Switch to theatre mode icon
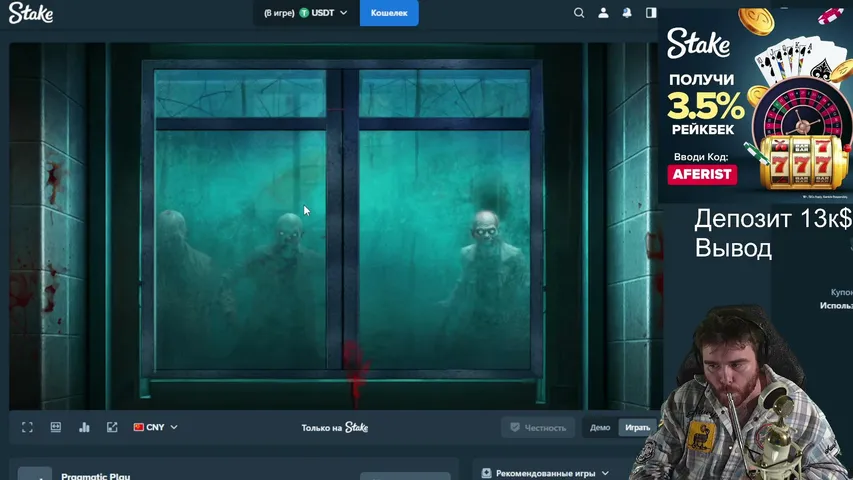This screenshot has height=480, width=853. (x=55, y=427)
